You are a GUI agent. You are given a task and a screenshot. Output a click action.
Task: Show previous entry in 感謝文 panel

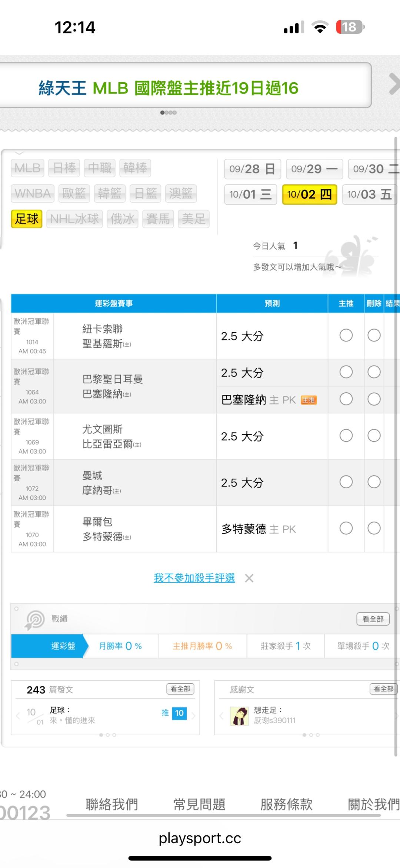[x=221, y=716]
